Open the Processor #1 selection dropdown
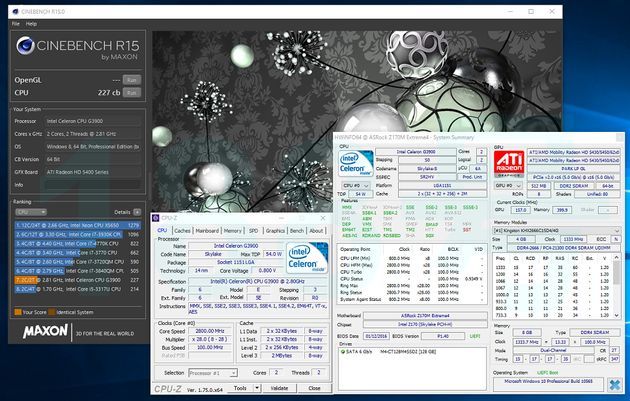The height and width of the screenshot is (401, 630). point(213,373)
